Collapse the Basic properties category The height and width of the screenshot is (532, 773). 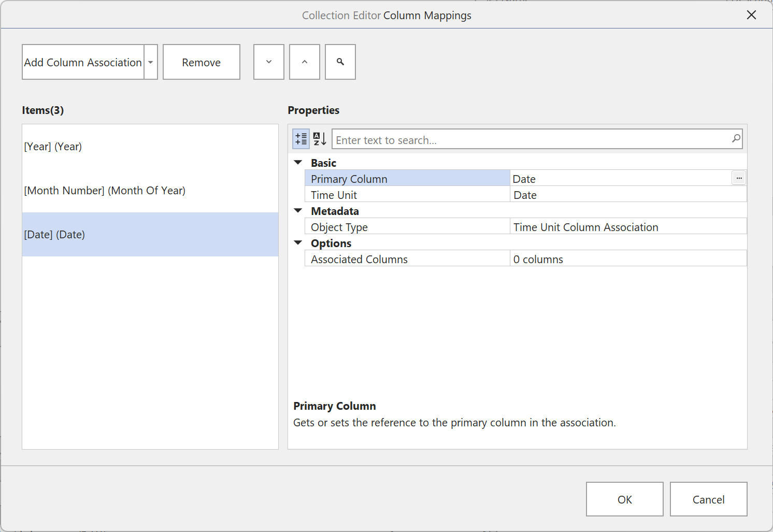coord(298,162)
